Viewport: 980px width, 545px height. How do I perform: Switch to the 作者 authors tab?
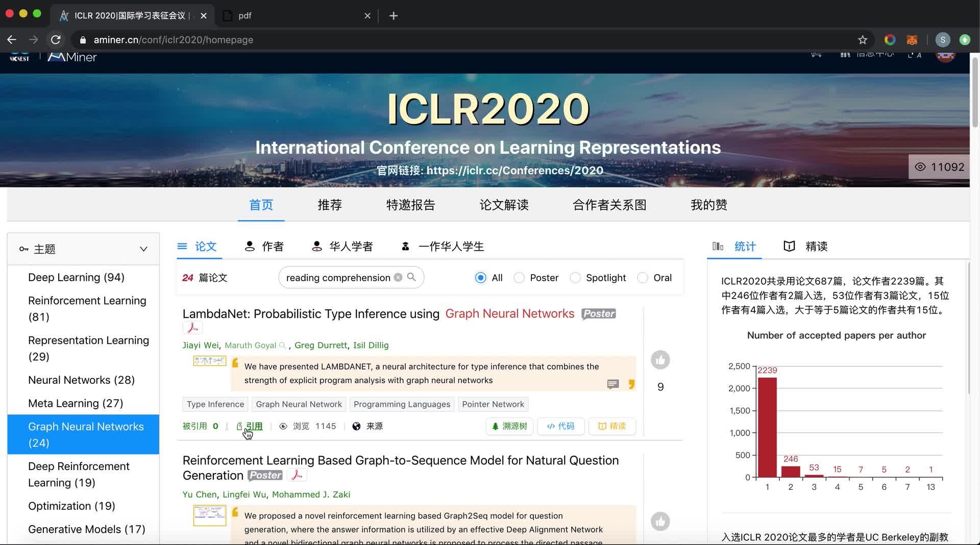tap(264, 246)
